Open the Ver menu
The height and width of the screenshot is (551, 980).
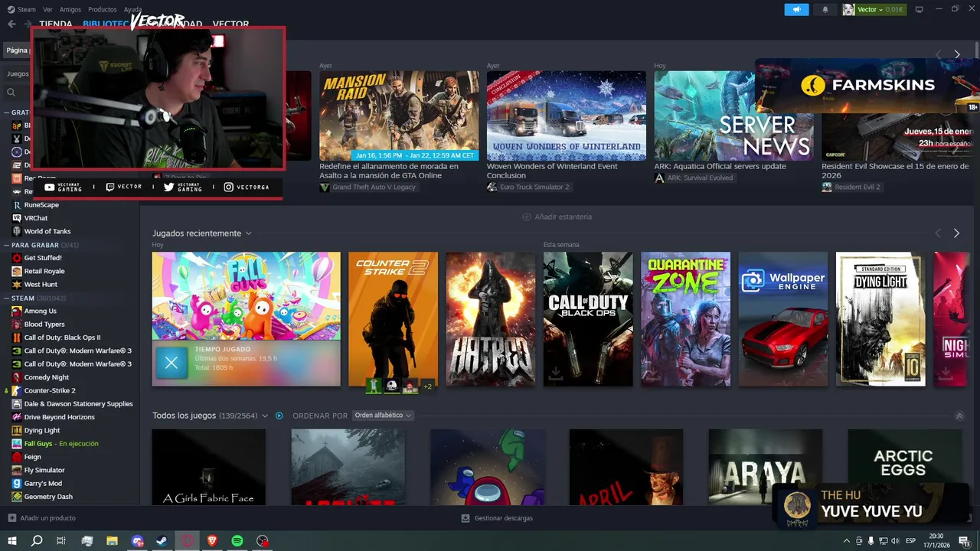(x=48, y=9)
